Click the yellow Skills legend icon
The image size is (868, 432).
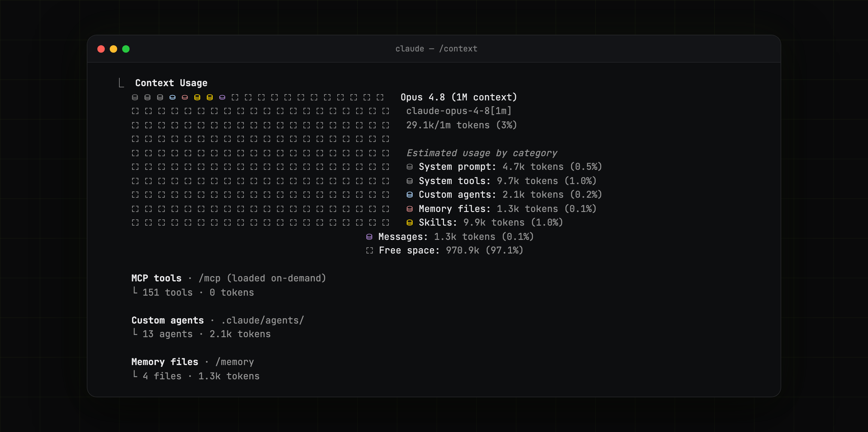pyautogui.click(x=410, y=223)
